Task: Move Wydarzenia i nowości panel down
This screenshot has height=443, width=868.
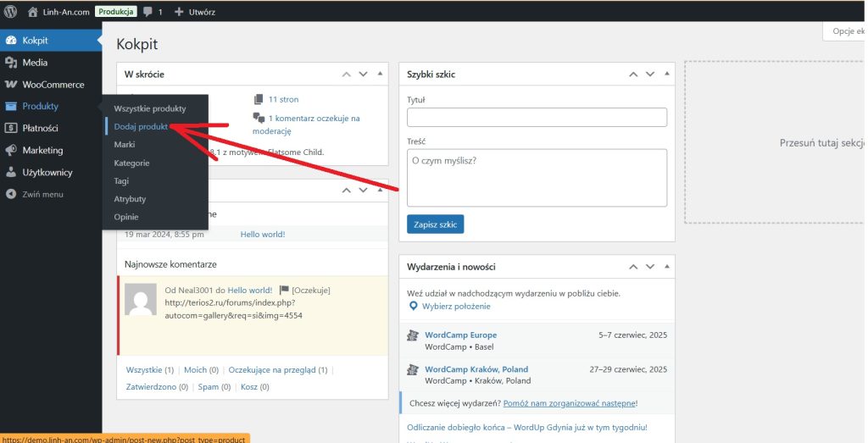Action: pos(650,267)
